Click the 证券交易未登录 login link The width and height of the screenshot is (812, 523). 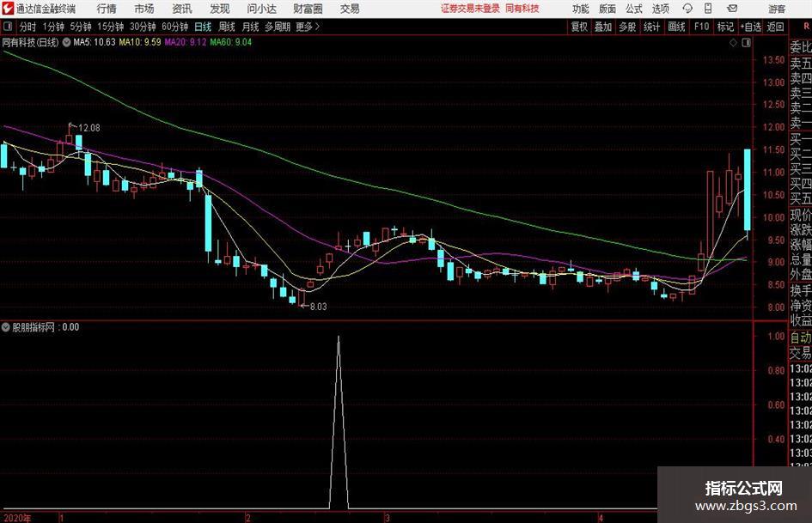(x=470, y=9)
